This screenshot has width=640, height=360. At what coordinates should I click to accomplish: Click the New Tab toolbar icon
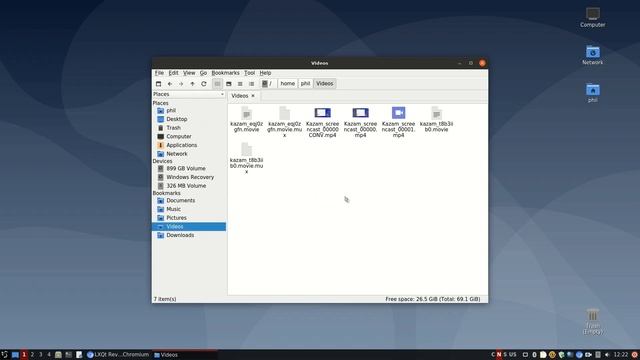tap(158, 84)
